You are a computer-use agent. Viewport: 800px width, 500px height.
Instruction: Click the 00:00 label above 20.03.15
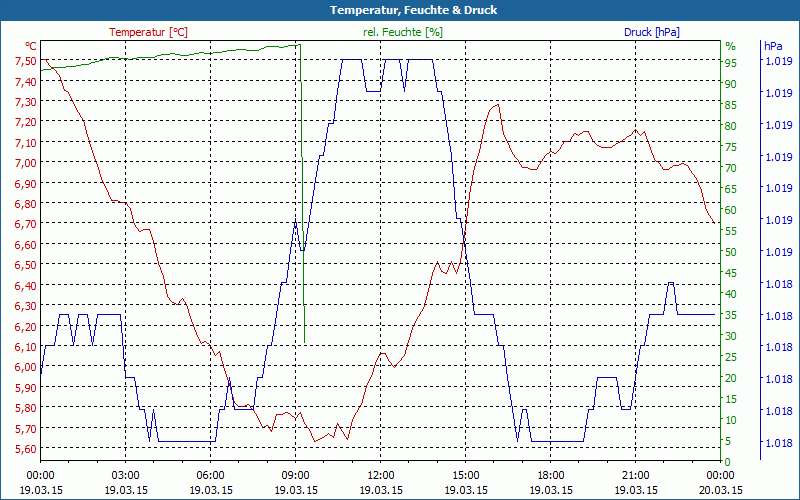tap(721, 476)
